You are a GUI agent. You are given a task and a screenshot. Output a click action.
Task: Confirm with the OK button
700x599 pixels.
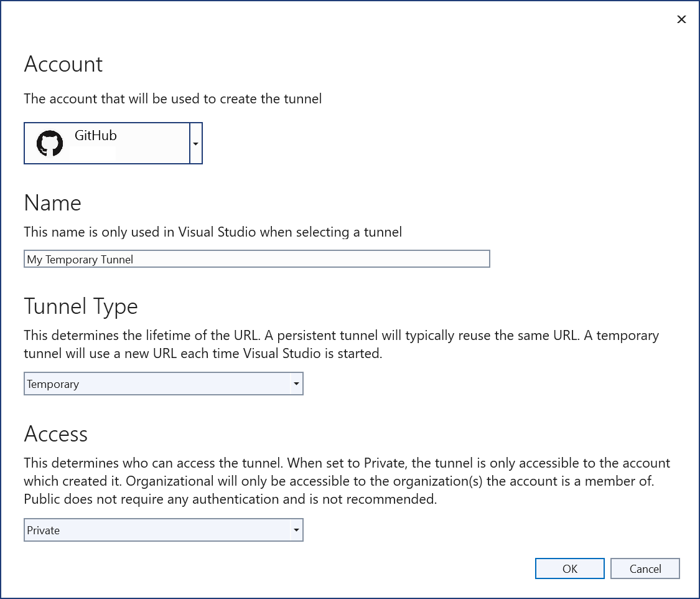569,568
